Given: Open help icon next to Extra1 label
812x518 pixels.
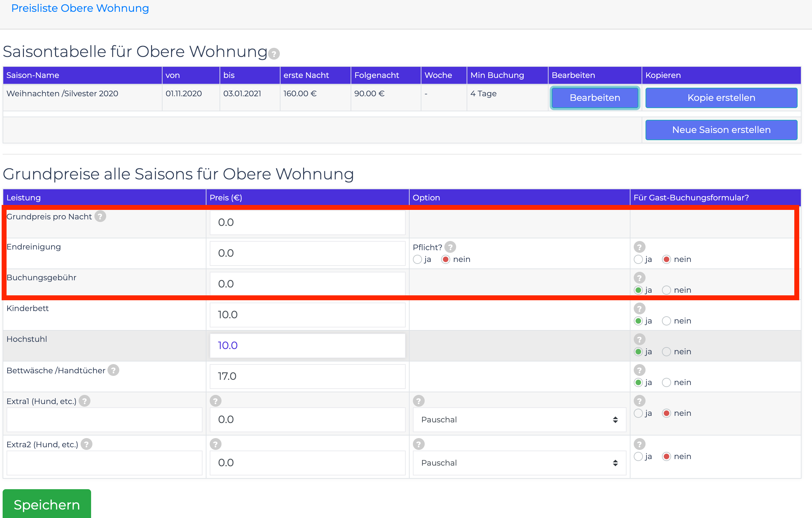Looking at the screenshot, I should 85,401.
